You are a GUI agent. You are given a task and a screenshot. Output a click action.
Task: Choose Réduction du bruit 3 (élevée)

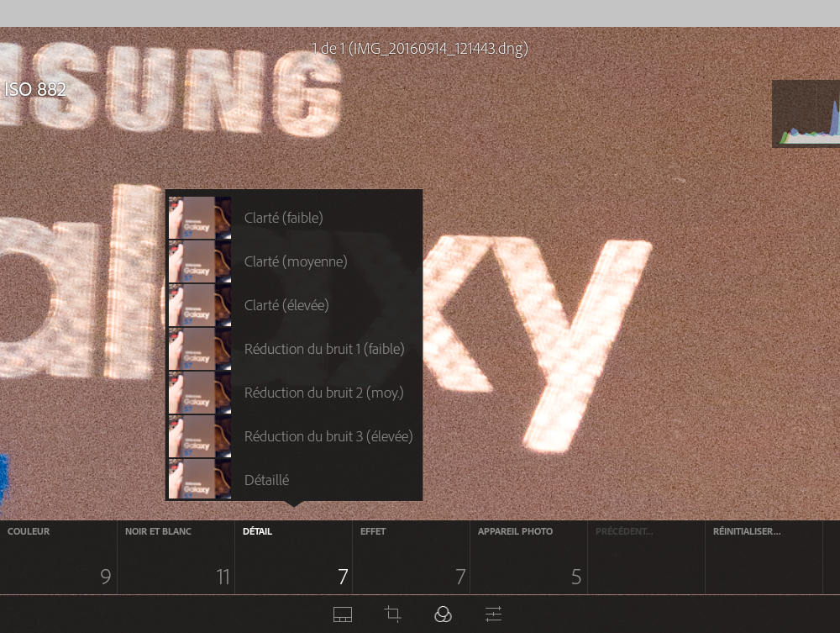[294, 436]
